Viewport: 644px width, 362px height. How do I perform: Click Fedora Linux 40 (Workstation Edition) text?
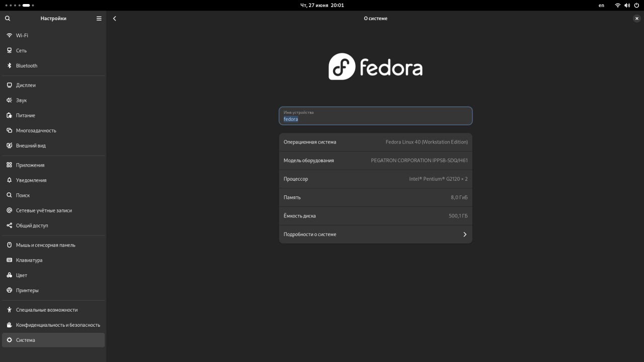point(427,142)
